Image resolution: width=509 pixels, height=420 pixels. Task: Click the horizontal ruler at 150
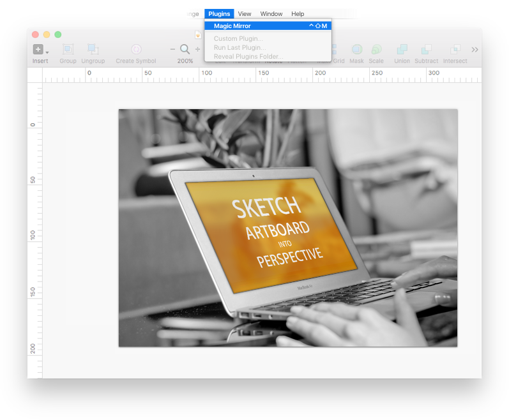(x=264, y=73)
